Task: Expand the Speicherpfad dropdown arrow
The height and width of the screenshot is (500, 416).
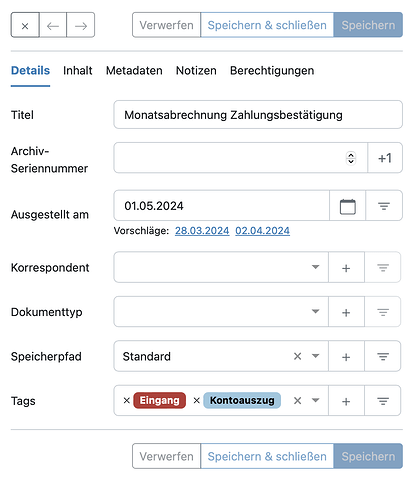Action: click(x=315, y=356)
